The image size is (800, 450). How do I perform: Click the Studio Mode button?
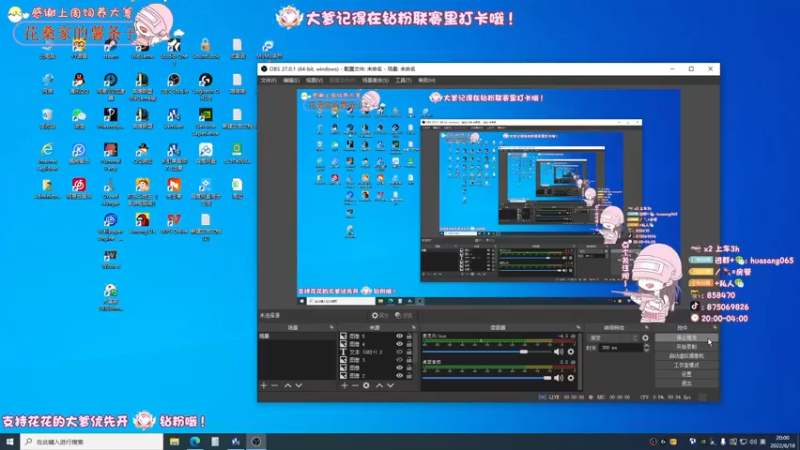(x=686, y=365)
